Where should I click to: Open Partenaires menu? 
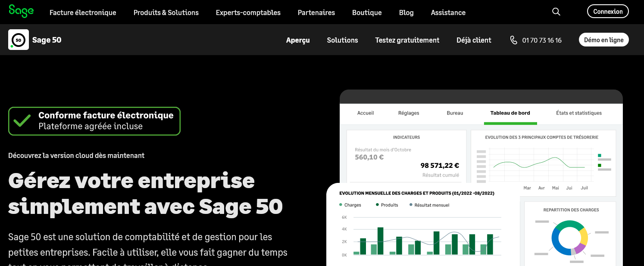(x=316, y=12)
